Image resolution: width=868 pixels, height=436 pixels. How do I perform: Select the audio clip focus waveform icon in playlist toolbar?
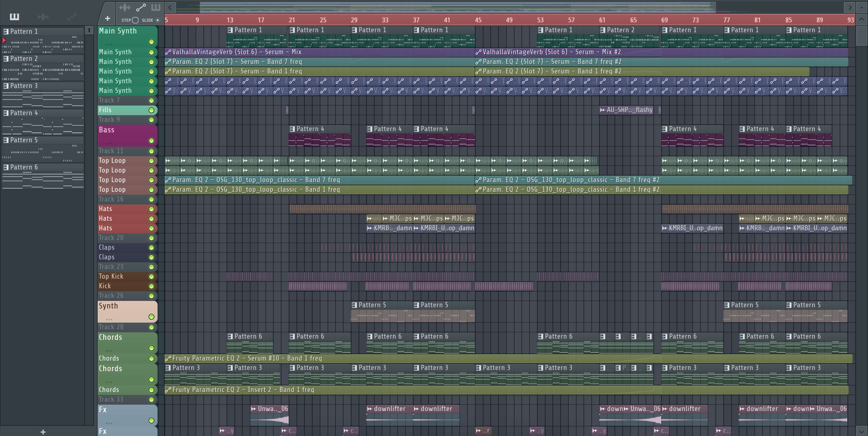(124, 7)
